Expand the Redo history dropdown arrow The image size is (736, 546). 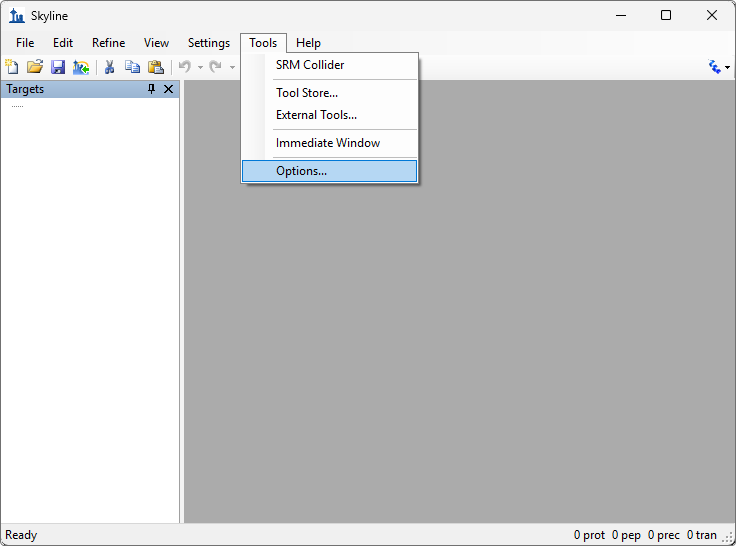click(232, 68)
